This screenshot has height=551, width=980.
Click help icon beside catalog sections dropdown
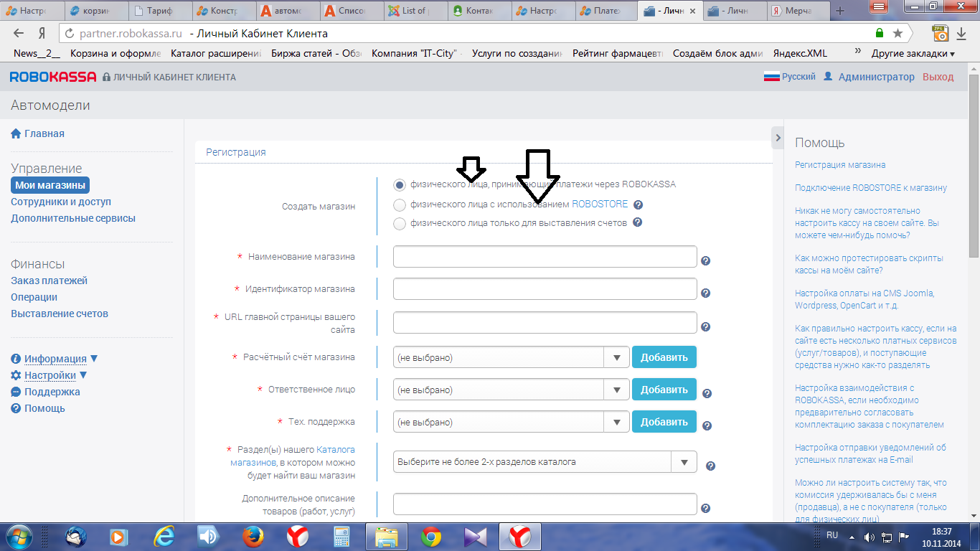tap(710, 466)
